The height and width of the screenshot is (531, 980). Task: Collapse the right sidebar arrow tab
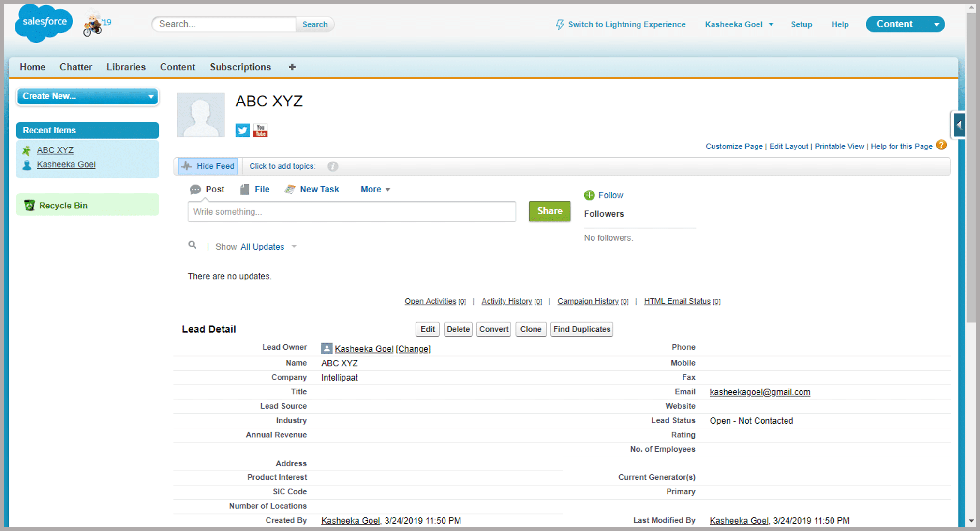959,125
